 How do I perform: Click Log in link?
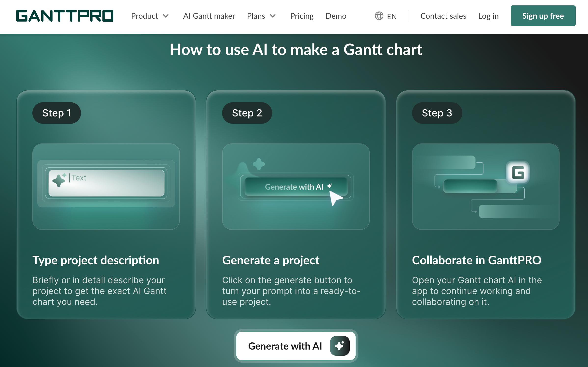tap(488, 16)
